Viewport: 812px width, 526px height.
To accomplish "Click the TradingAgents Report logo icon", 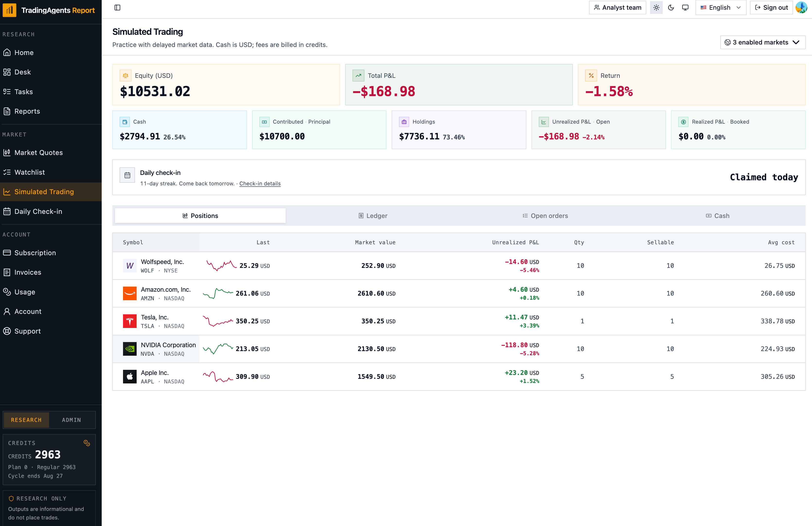I will 9,10.
